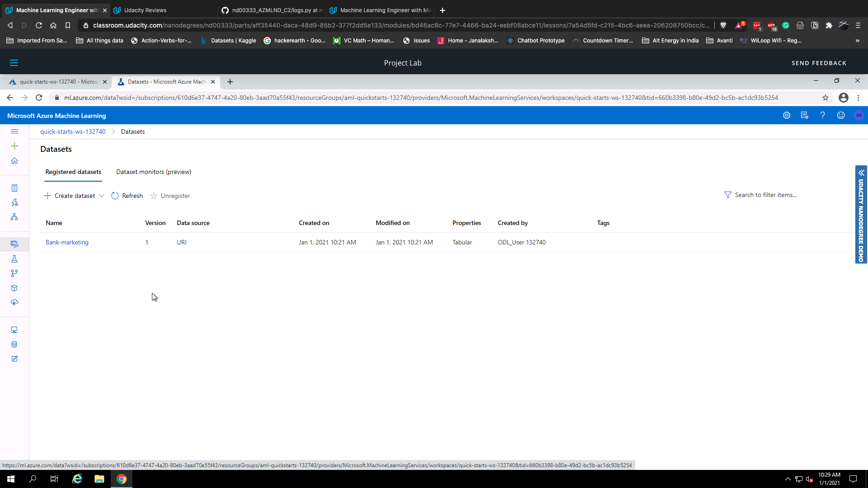Open Compute monitor icon
The image size is (868, 488).
click(x=14, y=330)
